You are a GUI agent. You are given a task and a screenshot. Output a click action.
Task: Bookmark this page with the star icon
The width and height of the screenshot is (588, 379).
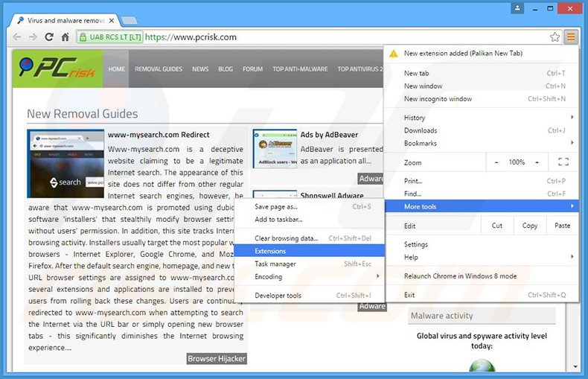[555, 36]
